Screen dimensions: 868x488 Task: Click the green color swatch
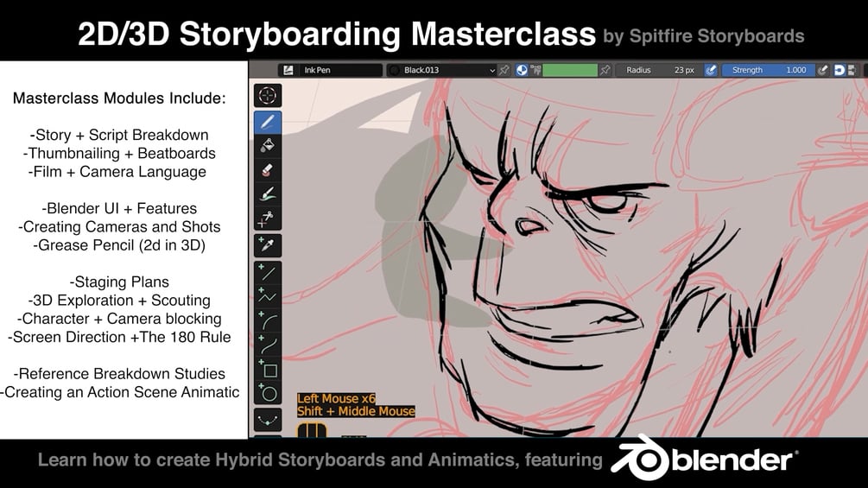pyautogui.click(x=570, y=70)
